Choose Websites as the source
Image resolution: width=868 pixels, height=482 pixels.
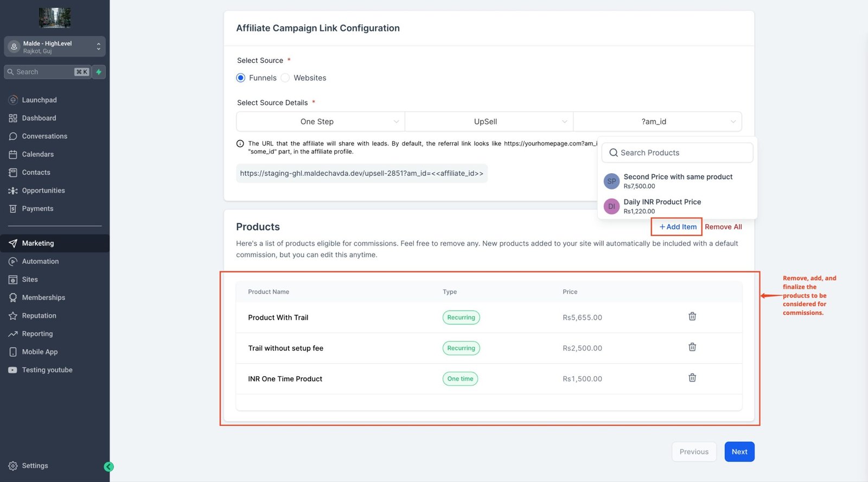(x=285, y=78)
